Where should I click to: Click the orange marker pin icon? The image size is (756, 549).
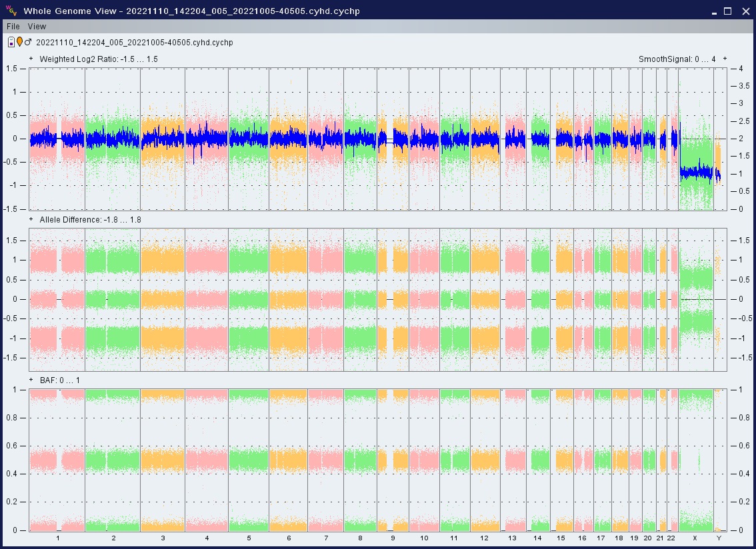click(x=19, y=42)
